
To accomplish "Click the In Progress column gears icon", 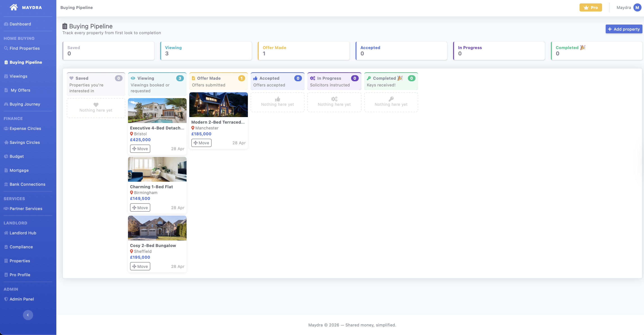I will pos(313,78).
